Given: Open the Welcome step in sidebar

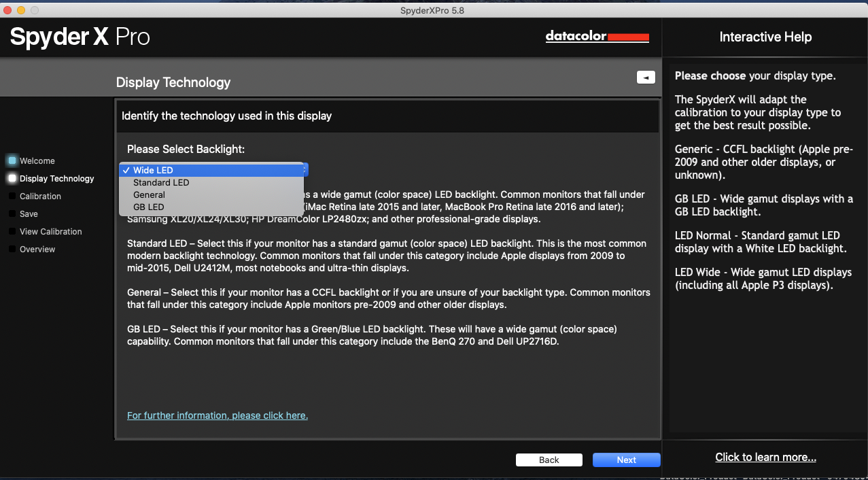Looking at the screenshot, I should coord(37,161).
